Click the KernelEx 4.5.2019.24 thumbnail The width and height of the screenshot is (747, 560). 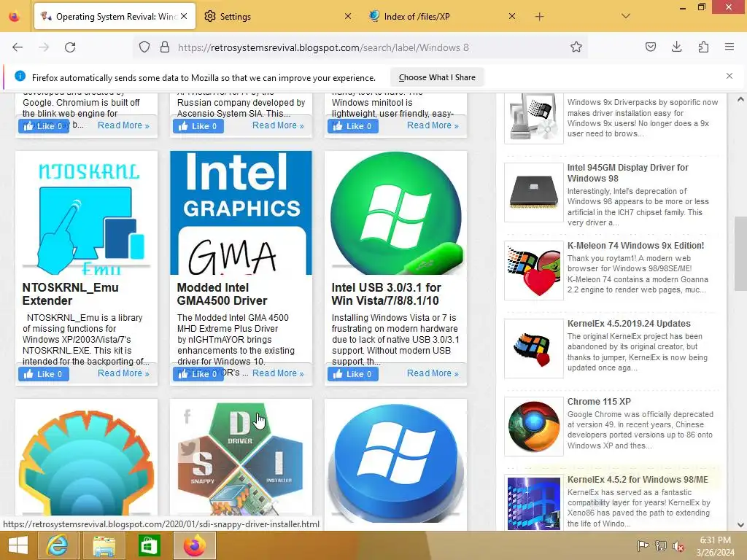coord(533,349)
